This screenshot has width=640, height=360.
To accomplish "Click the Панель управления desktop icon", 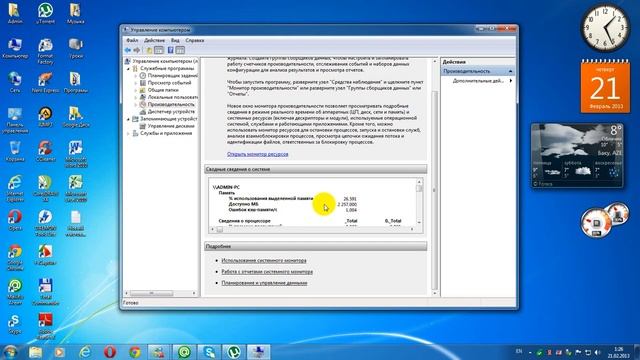I will [x=15, y=120].
